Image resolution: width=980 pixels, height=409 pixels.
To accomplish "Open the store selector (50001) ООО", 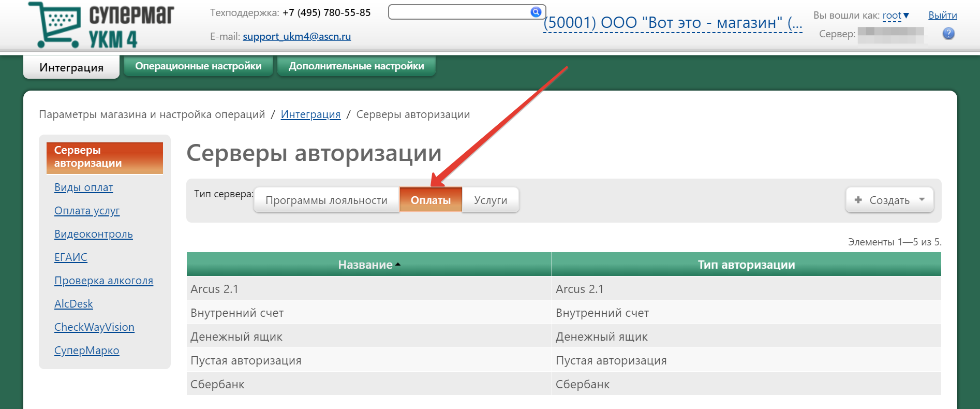I will coord(672,23).
